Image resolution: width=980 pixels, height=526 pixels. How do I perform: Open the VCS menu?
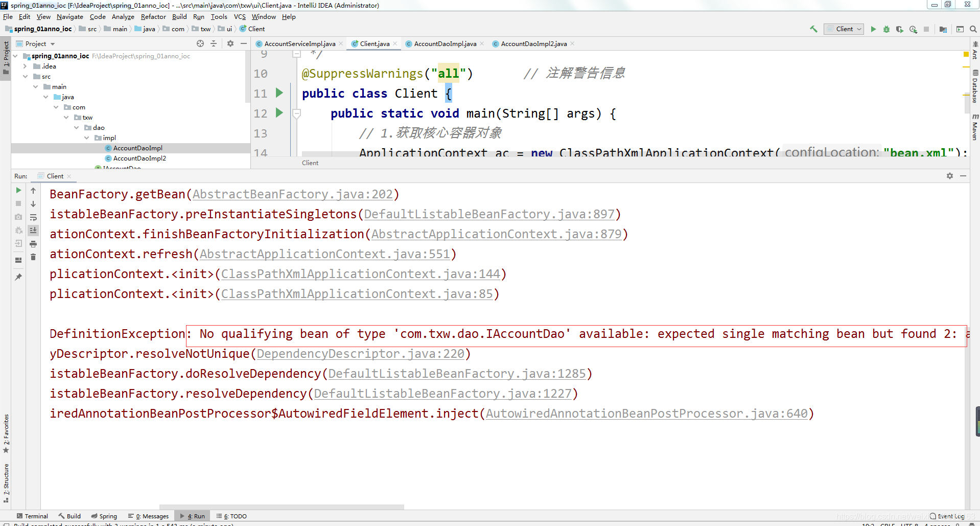[x=240, y=16]
